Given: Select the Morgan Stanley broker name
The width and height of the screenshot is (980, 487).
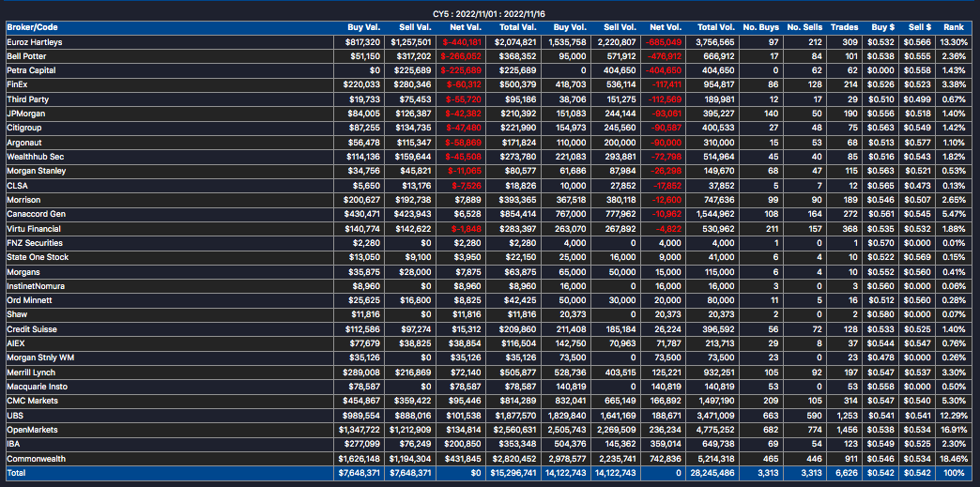Looking at the screenshot, I should coord(37,171).
